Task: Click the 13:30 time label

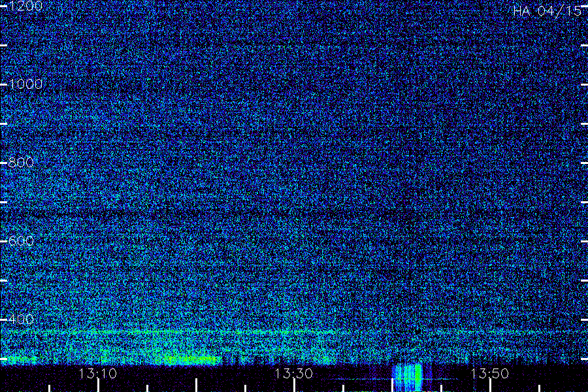Action: [293, 374]
